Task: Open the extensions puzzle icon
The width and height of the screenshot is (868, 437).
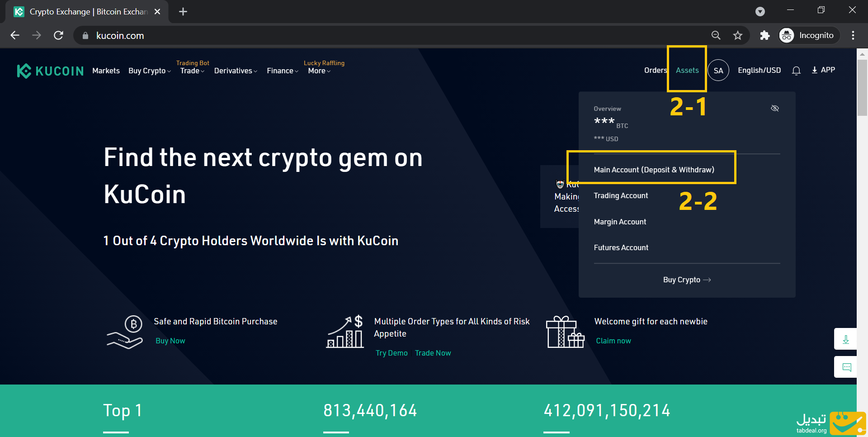Action: click(765, 35)
